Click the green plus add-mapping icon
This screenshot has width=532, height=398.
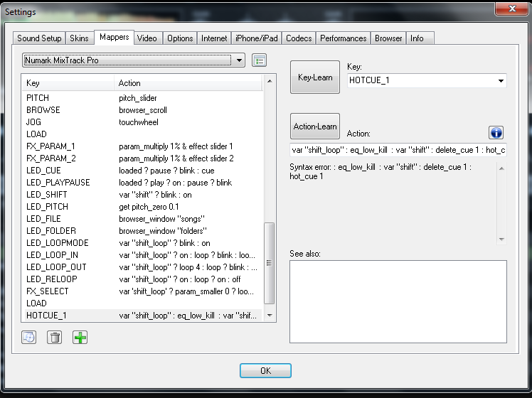[x=80, y=338]
